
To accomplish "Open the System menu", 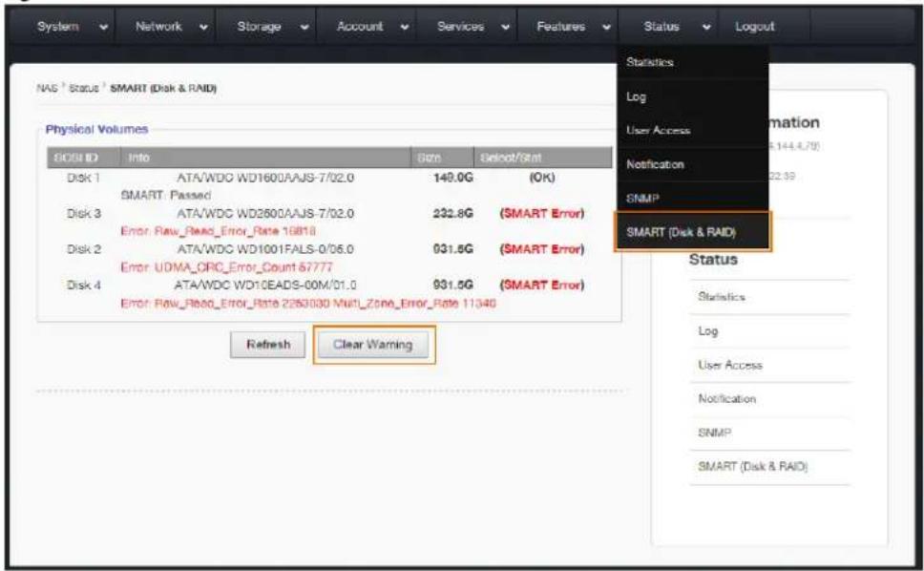I will coord(57,27).
